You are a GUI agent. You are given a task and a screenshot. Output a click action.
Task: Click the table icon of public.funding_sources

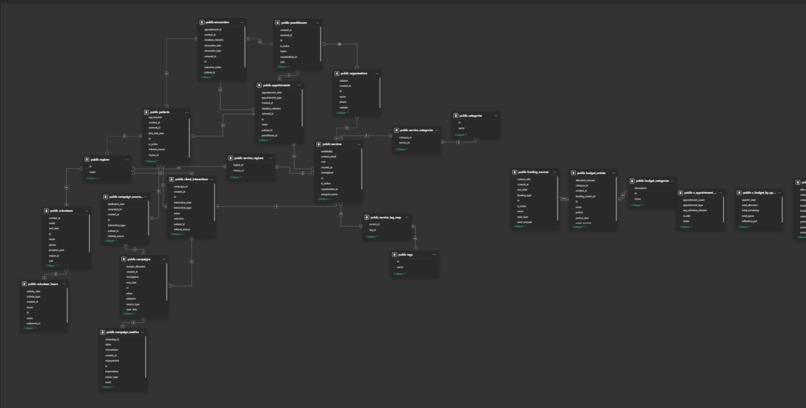click(515, 172)
